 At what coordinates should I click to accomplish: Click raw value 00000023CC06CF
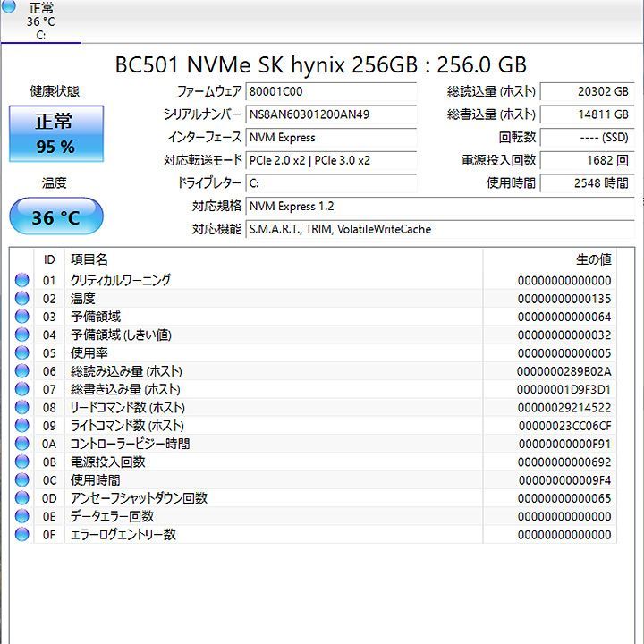tap(564, 426)
